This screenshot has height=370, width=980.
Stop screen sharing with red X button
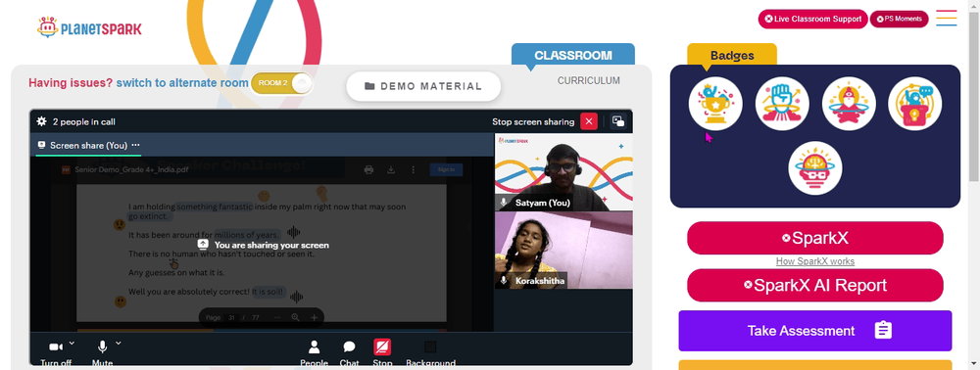click(x=589, y=121)
